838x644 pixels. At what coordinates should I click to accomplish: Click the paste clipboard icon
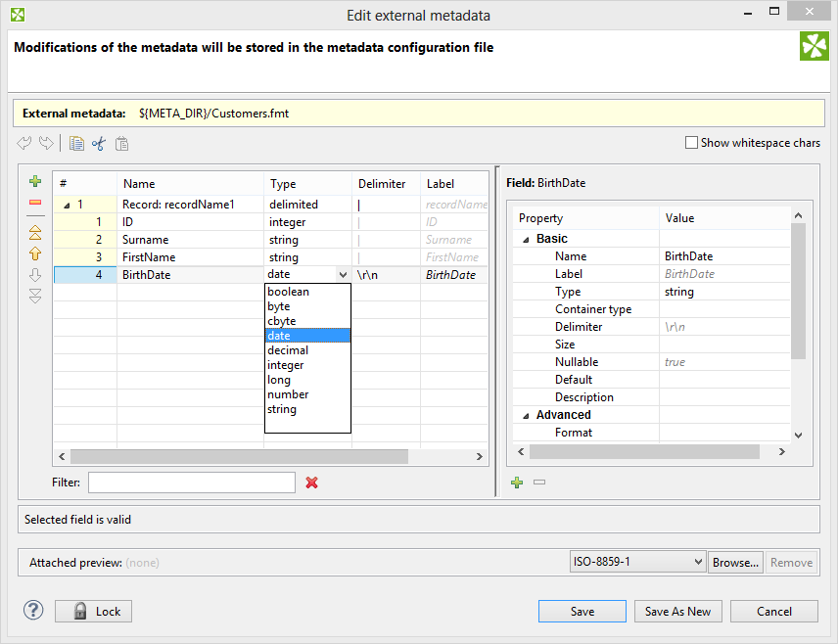click(x=121, y=144)
